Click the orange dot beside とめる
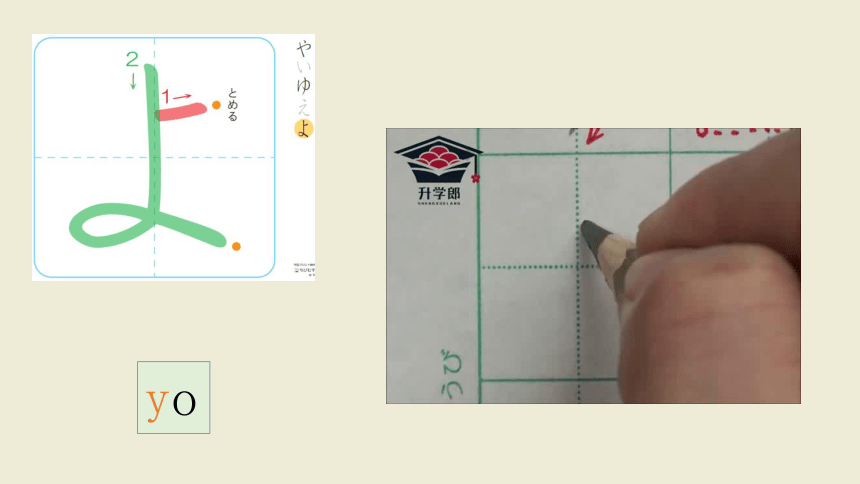This screenshot has width=860, height=484. point(216,105)
